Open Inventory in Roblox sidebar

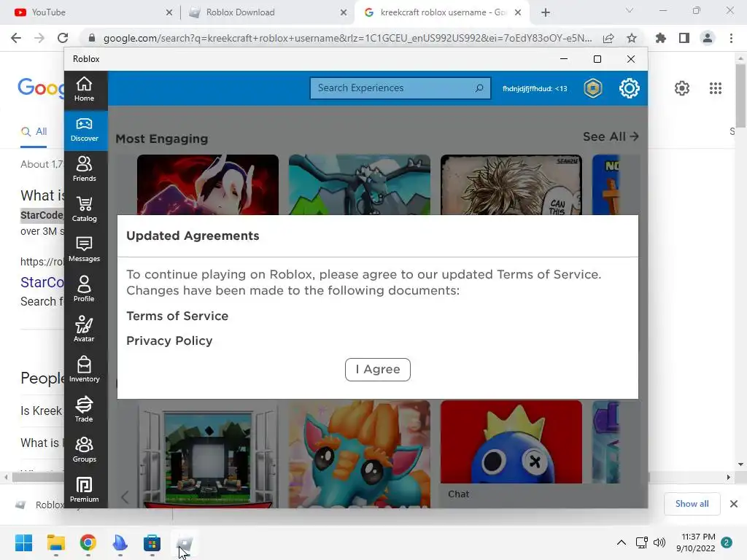point(85,370)
